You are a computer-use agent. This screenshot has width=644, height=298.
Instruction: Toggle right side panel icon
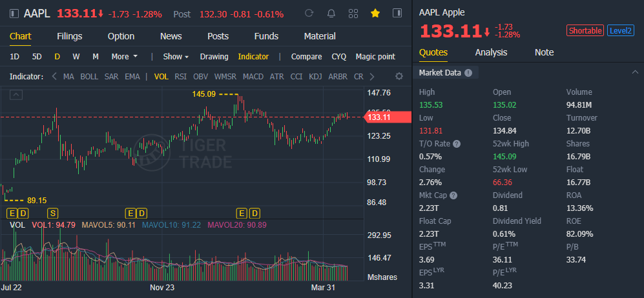coord(397,13)
